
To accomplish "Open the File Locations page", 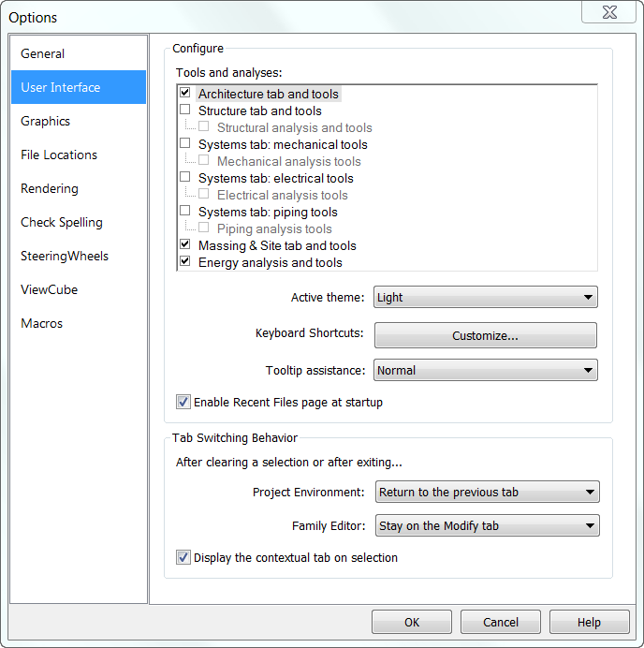I will click(x=79, y=155).
